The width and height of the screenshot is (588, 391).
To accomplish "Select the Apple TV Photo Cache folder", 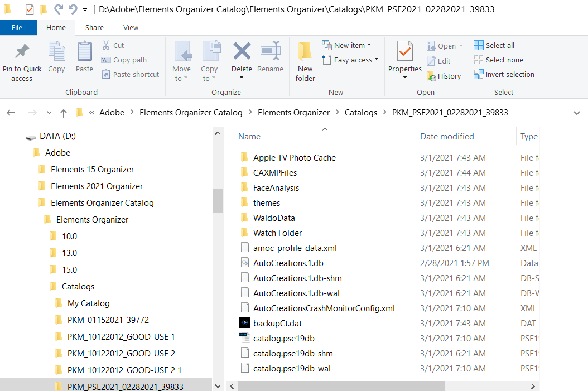I will click(x=295, y=158).
